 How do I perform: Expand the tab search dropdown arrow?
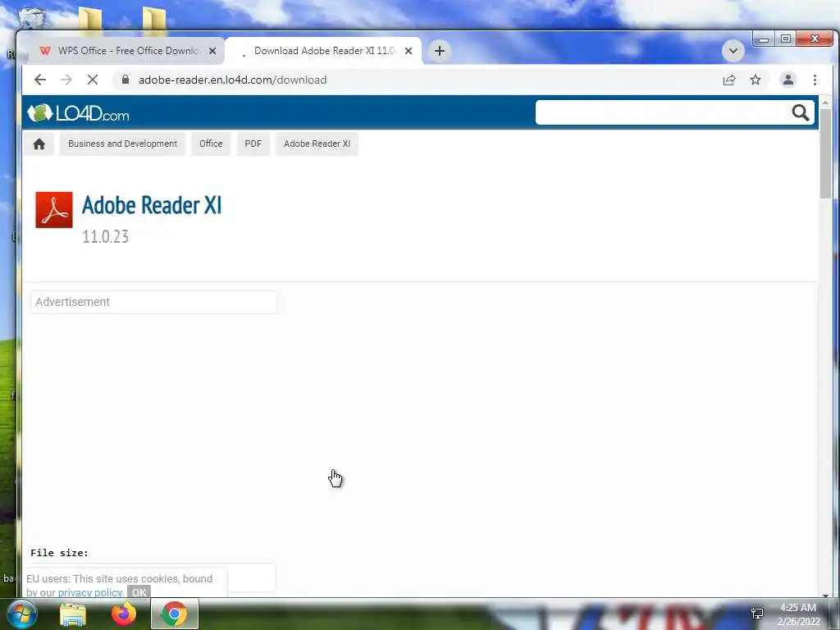click(733, 51)
